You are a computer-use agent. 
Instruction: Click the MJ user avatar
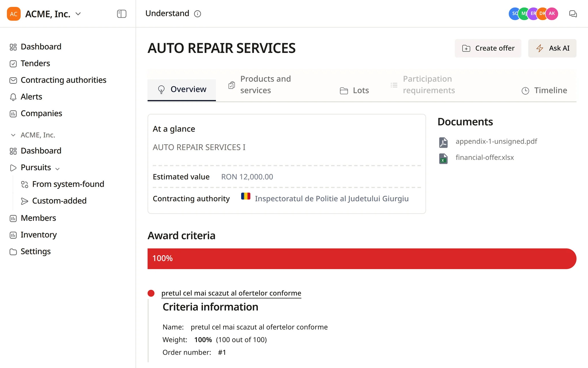[x=523, y=14]
